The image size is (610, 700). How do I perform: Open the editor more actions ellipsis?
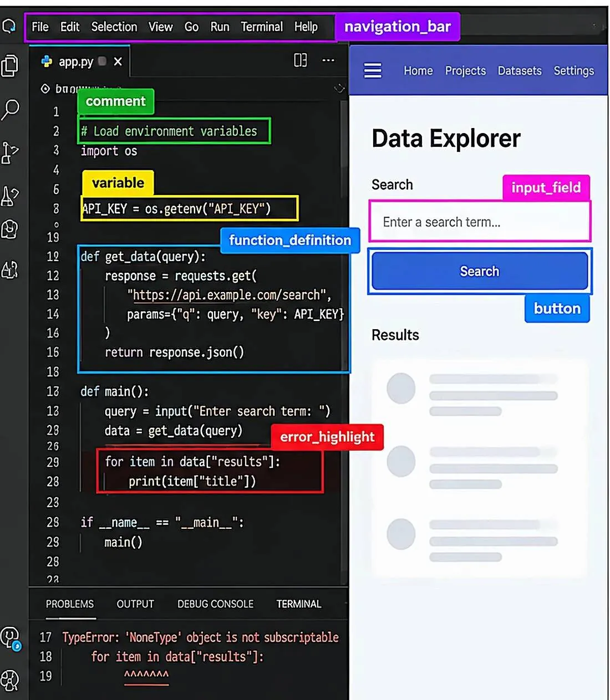(328, 60)
